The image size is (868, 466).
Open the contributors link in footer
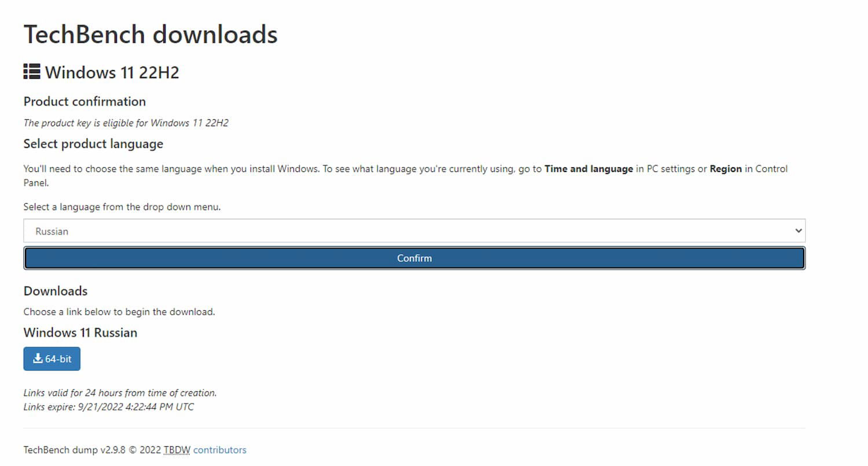219,450
